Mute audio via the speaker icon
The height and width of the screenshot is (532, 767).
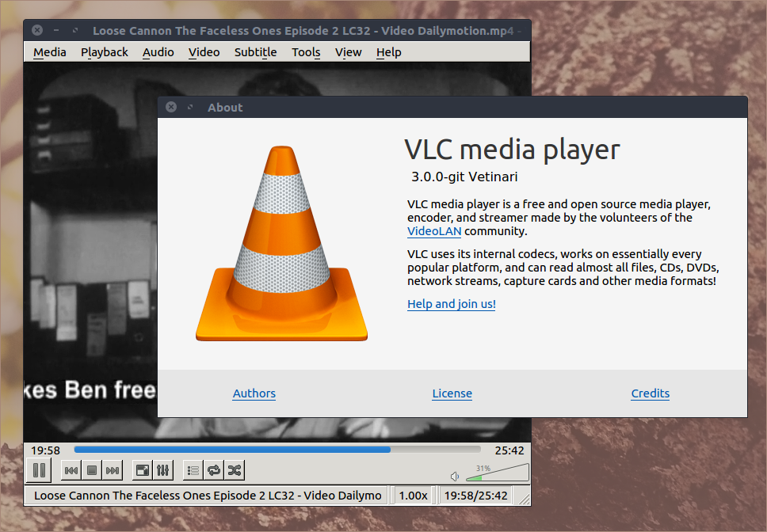(x=455, y=476)
